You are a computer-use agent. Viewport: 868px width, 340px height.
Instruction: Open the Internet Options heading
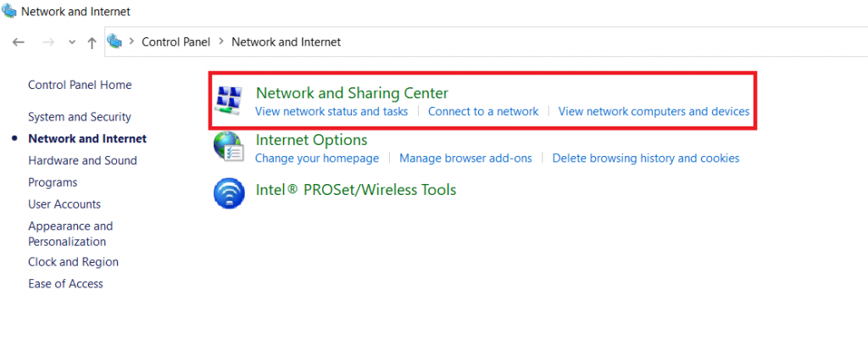(312, 140)
